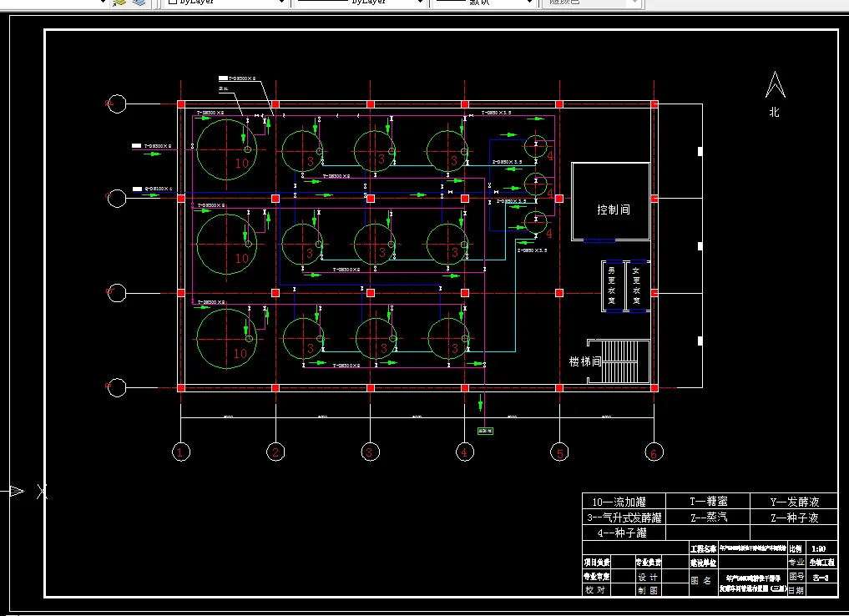
Task: Select the Q-DN100×4 pipe label
Action: pos(158,189)
